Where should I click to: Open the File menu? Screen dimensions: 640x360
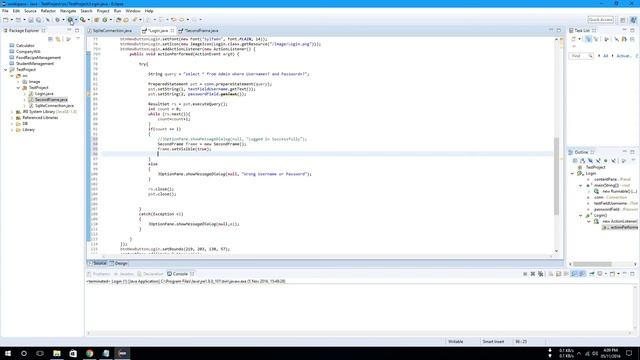(x=5, y=11)
